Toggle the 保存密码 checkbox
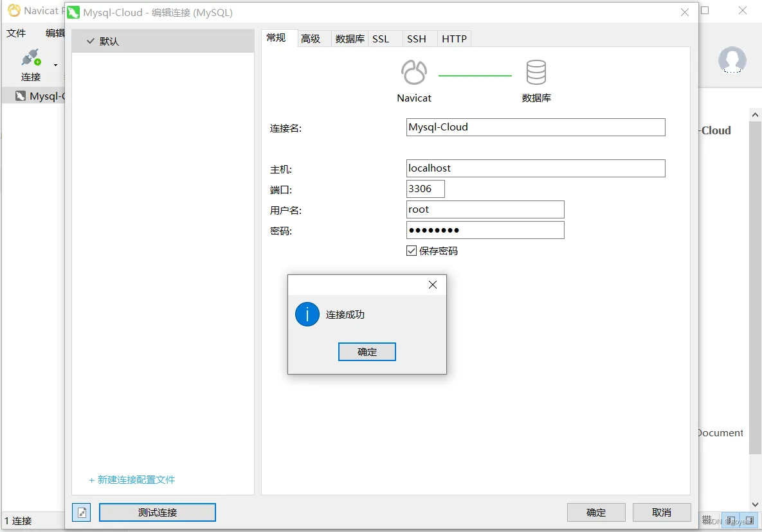 click(x=412, y=251)
